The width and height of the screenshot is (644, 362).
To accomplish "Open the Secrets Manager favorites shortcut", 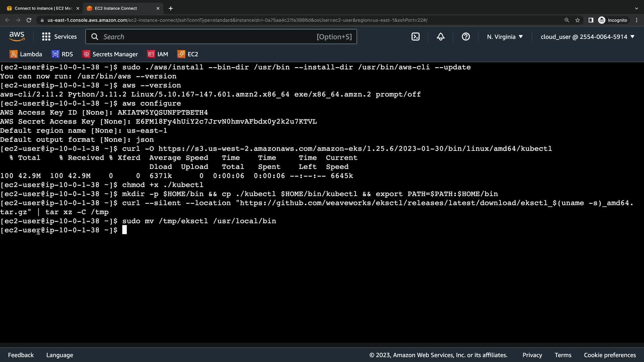I will [x=110, y=54].
